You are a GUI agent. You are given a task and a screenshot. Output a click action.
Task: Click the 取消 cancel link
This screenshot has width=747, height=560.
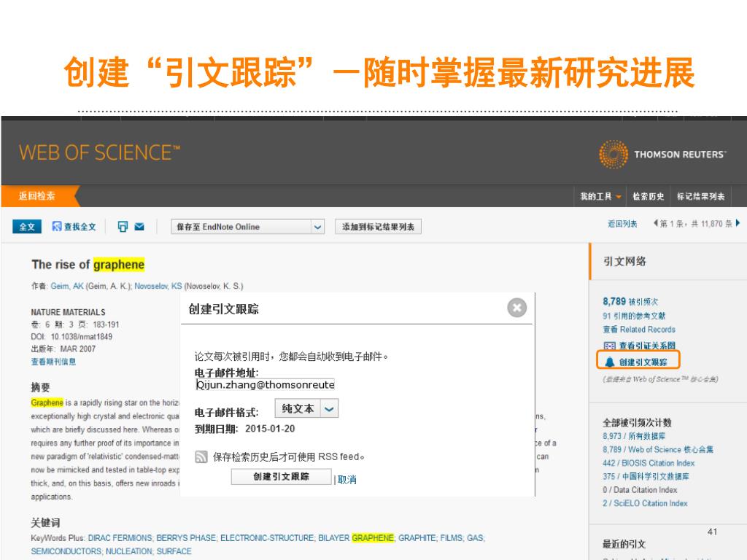(347, 480)
